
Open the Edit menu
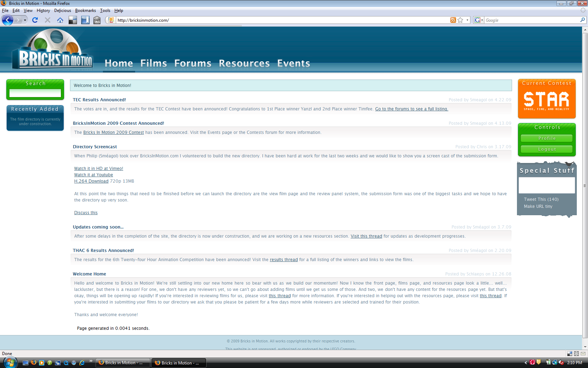point(16,11)
